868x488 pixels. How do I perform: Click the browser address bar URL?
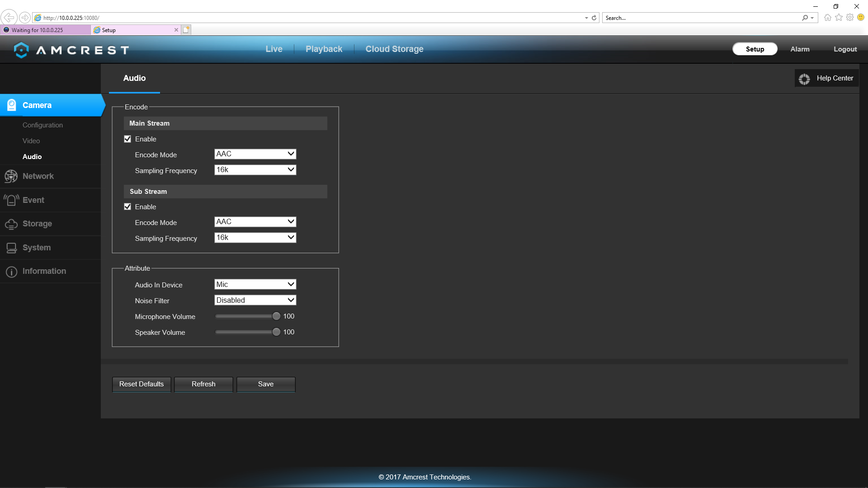71,18
